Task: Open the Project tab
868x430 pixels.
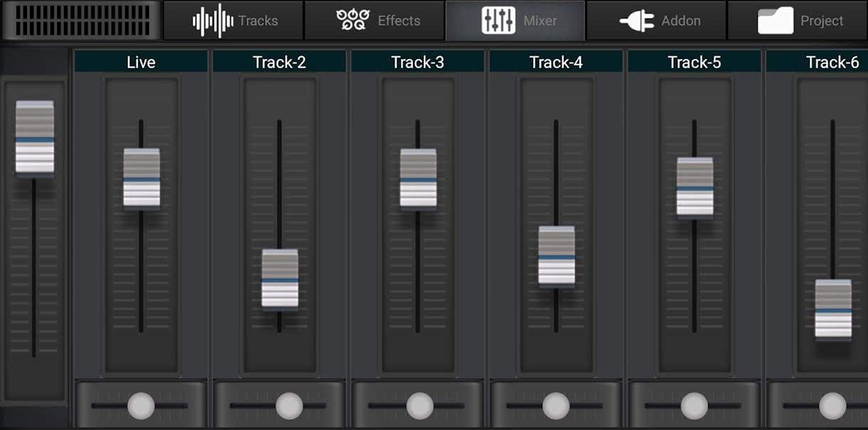Action: point(798,21)
